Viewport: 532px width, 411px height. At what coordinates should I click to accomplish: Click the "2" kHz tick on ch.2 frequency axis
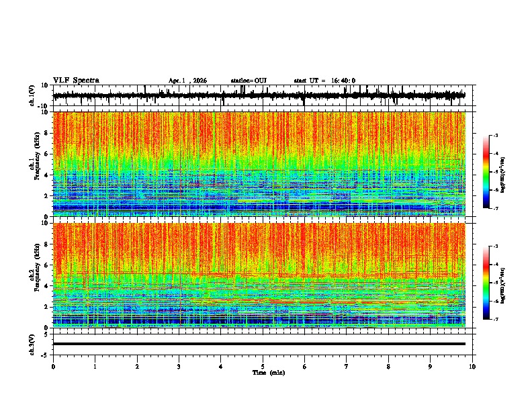tap(46, 307)
